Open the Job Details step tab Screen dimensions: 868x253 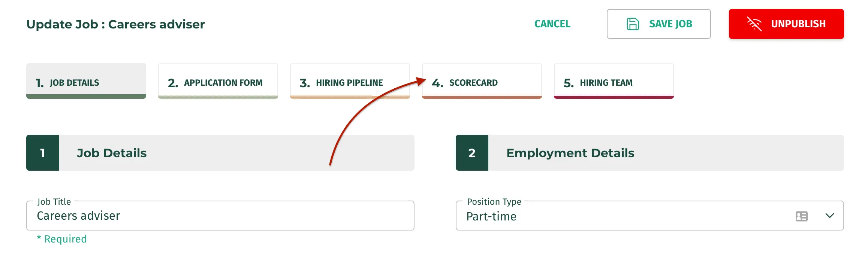click(x=86, y=81)
